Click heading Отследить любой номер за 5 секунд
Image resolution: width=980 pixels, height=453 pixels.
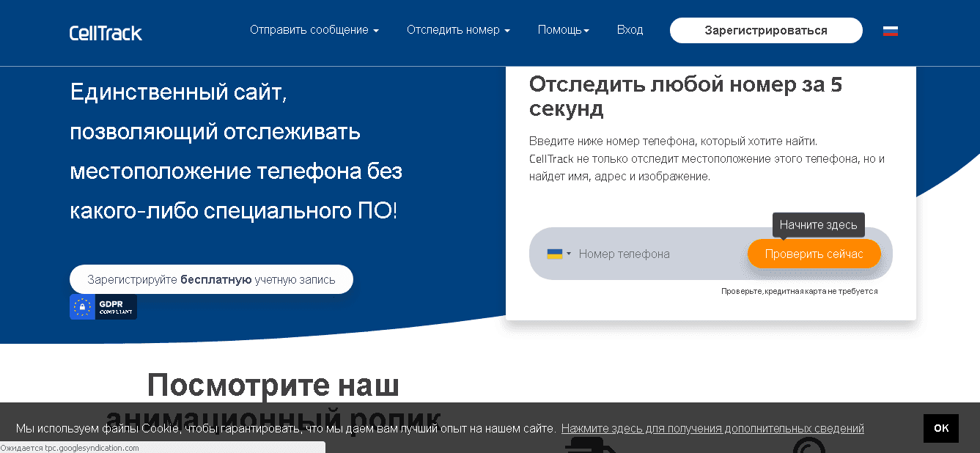coord(685,97)
